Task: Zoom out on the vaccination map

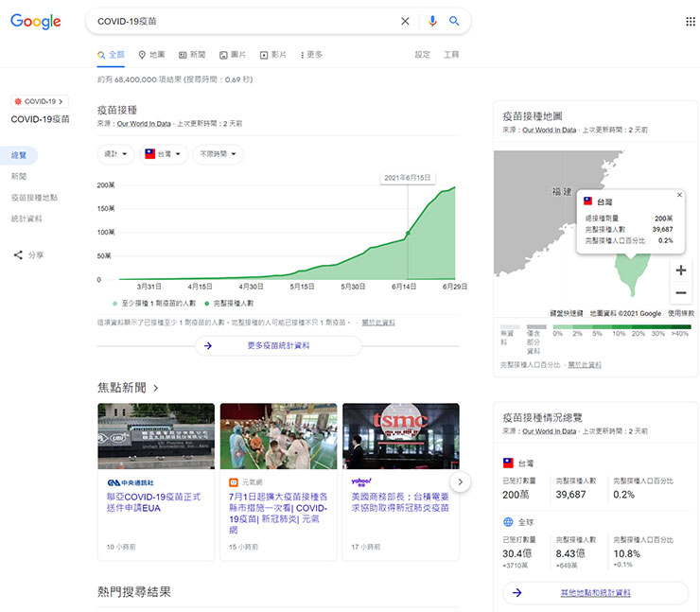Action: tap(681, 293)
